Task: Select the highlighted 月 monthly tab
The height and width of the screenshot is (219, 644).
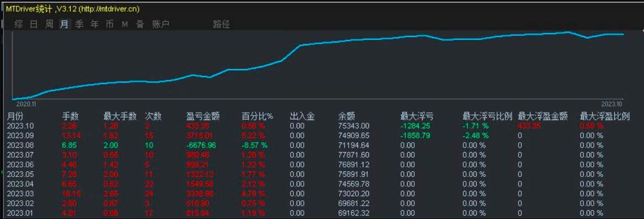Action: 64,24
